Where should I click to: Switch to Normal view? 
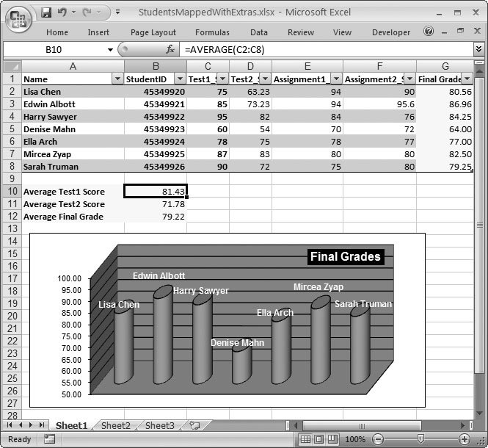tap(306, 439)
